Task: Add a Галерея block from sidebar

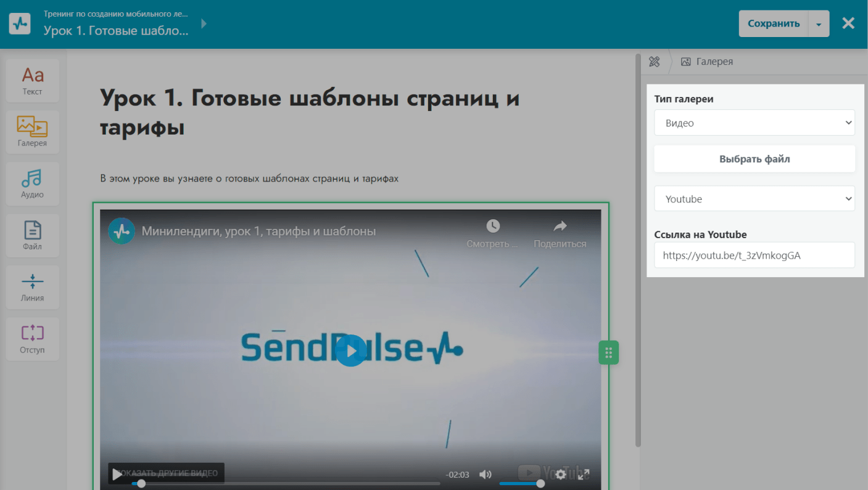Action: pos(33,132)
